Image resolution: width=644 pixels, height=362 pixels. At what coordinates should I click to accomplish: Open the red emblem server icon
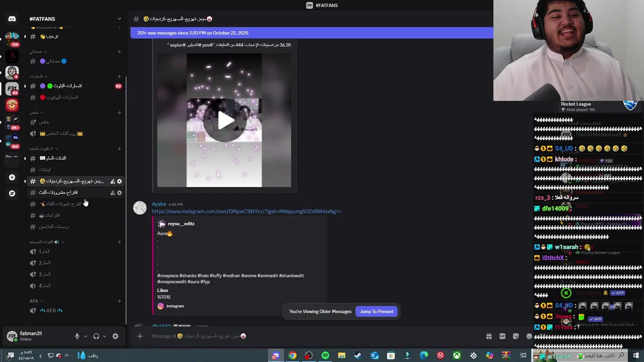12,105
